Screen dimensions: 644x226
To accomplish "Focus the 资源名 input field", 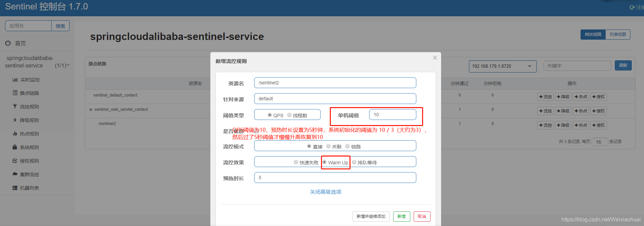I will pyautogui.click(x=335, y=83).
